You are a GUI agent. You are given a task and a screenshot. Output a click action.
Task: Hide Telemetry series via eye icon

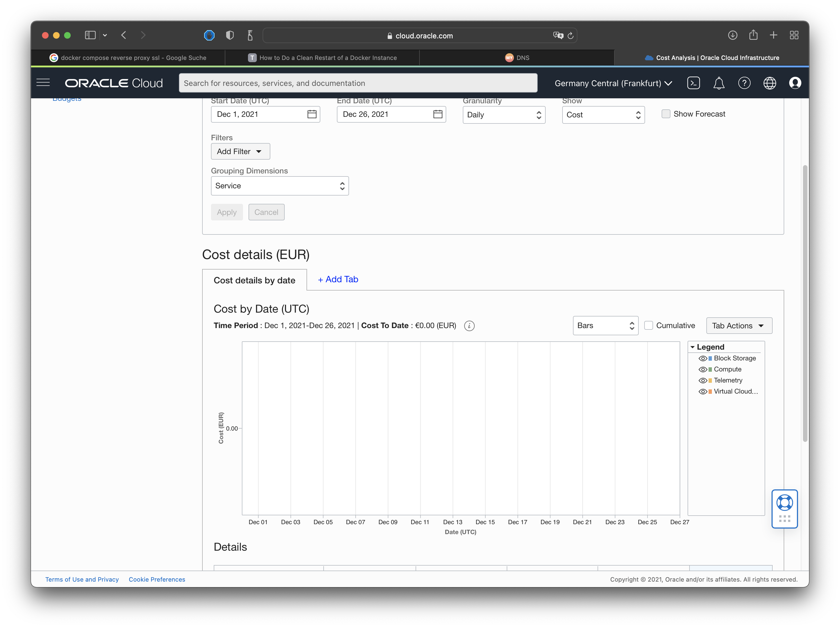702,381
